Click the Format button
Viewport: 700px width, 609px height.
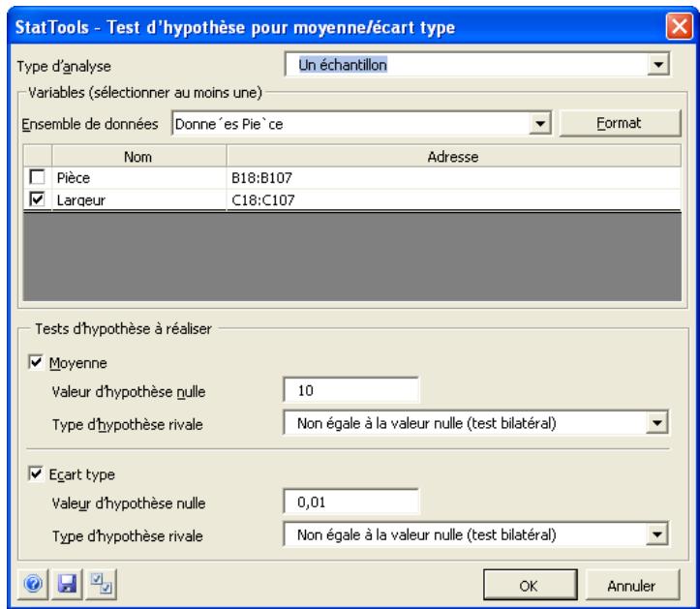pos(620,123)
